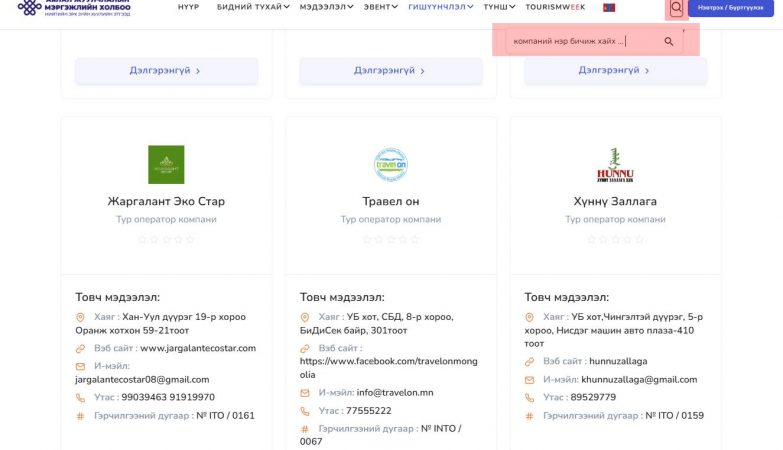Click website link icon for Хүннү Заллага
The height and width of the screenshot is (450, 783).
tap(529, 362)
